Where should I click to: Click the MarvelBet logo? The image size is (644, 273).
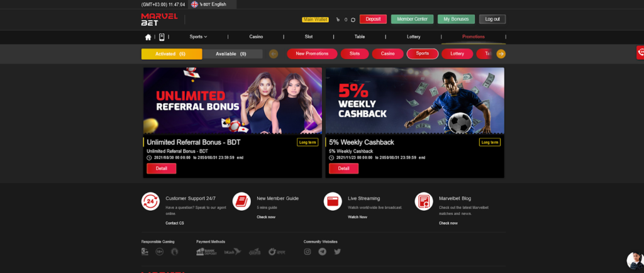[x=159, y=19]
